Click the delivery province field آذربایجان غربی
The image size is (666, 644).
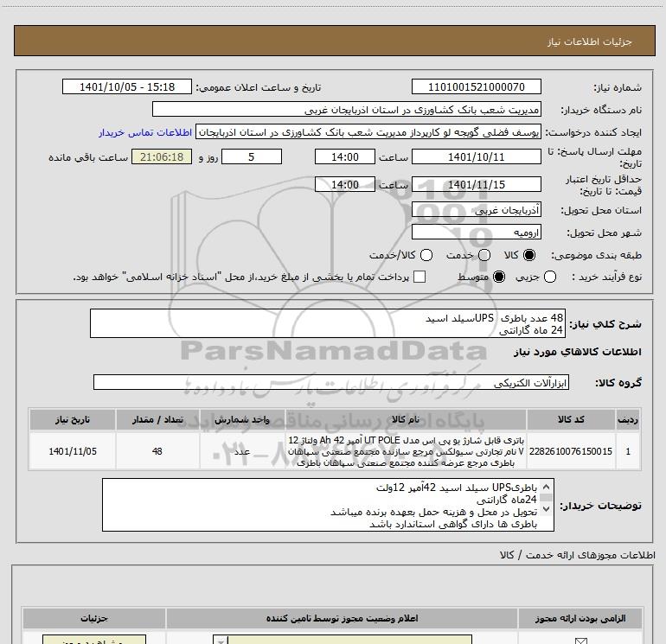(x=476, y=209)
